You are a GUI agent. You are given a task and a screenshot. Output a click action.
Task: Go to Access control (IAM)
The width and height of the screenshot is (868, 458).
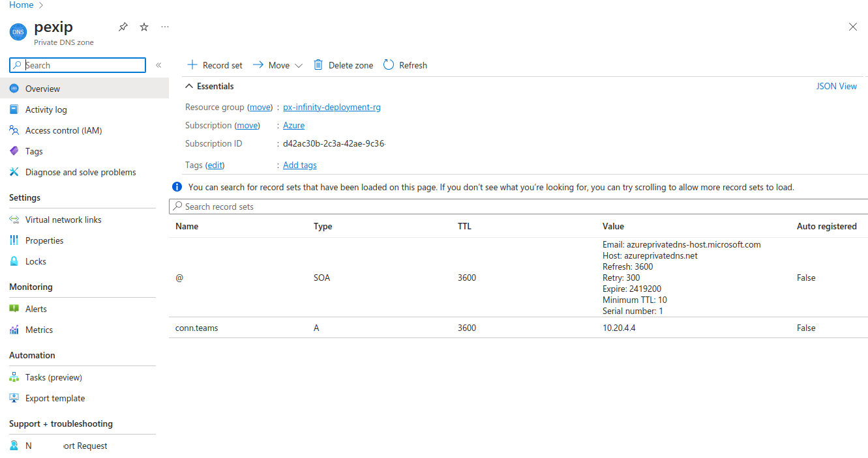coord(63,130)
